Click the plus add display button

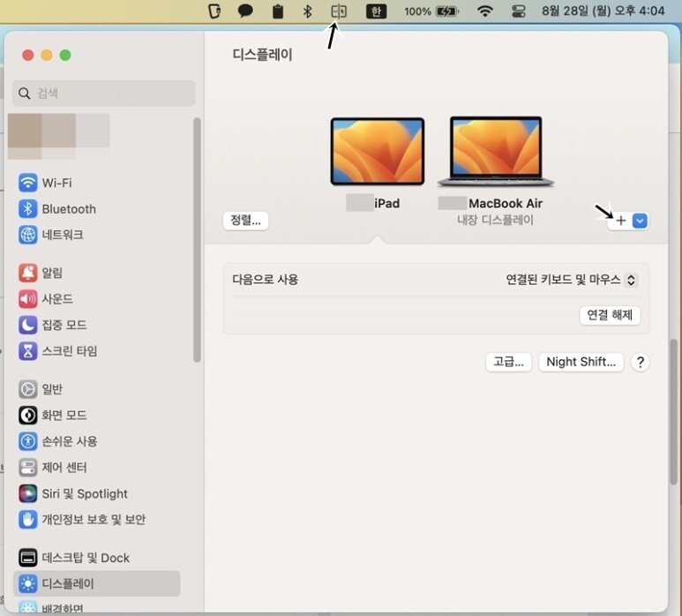click(x=620, y=221)
